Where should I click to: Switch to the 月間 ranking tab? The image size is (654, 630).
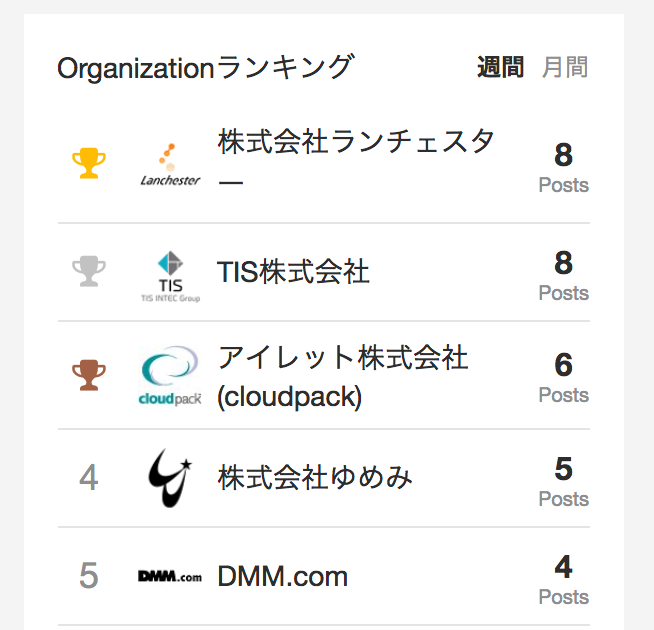point(565,68)
